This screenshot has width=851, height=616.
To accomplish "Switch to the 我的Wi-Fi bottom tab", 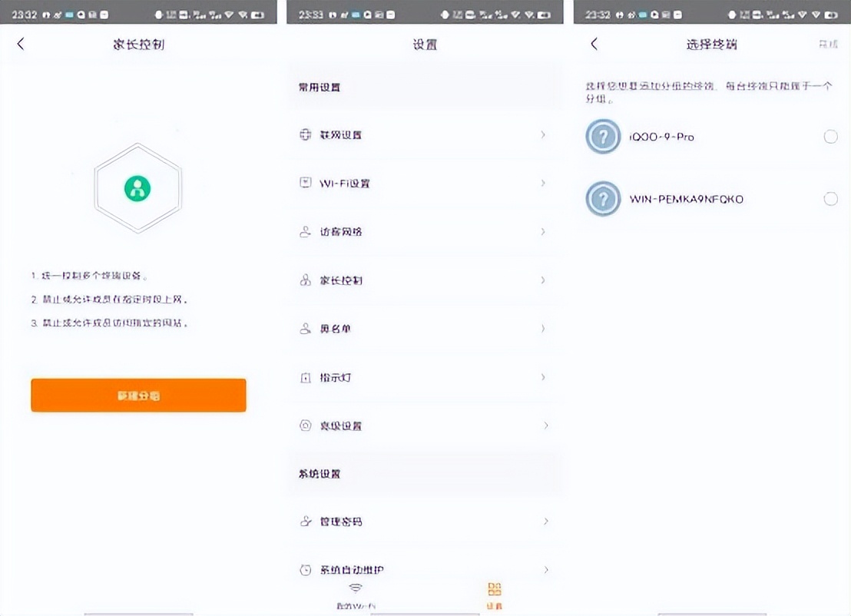I will pyautogui.click(x=355, y=595).
